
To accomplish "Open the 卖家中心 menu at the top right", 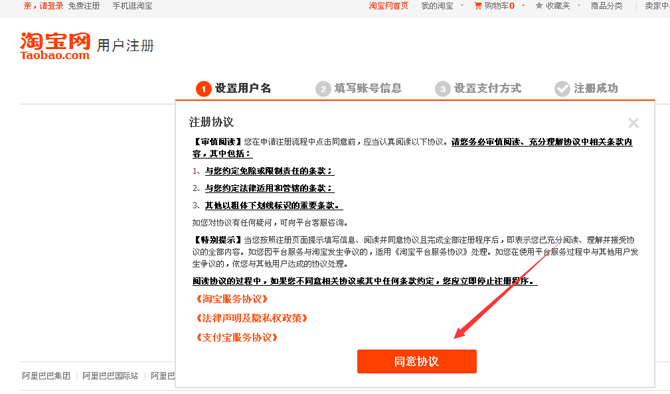I will pyautogui.click(x=657, y=6).
